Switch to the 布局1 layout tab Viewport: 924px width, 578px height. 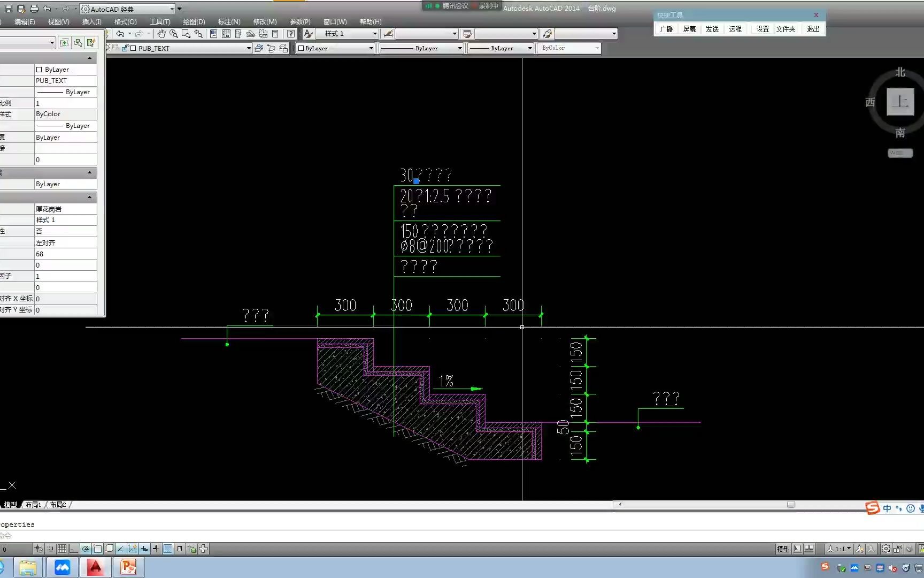[x=33, y=505]
